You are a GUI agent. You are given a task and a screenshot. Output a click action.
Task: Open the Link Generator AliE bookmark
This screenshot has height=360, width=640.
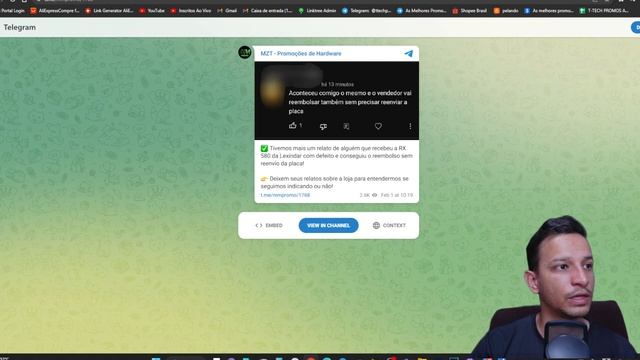(109, 11)
